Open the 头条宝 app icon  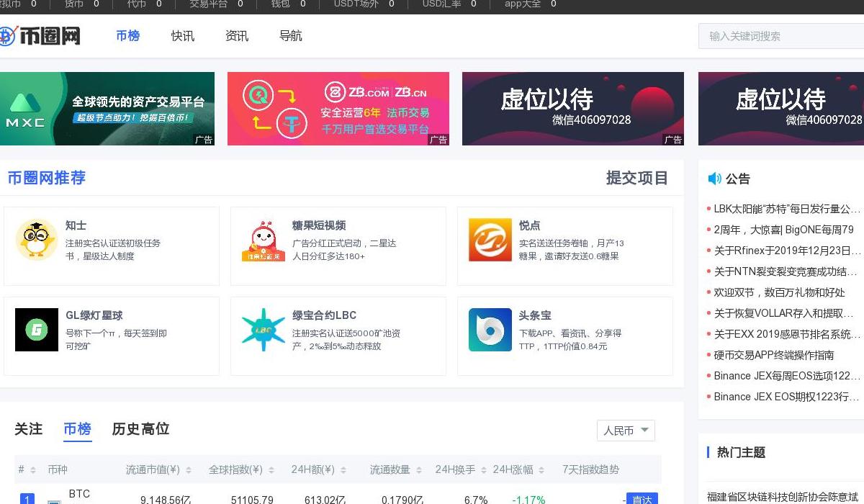coord(490,330)
